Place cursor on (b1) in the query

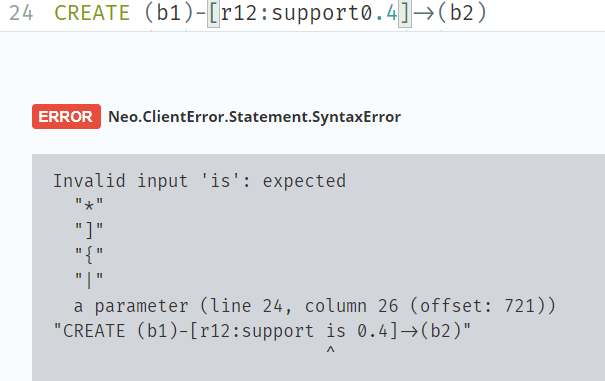pos(169,13)
